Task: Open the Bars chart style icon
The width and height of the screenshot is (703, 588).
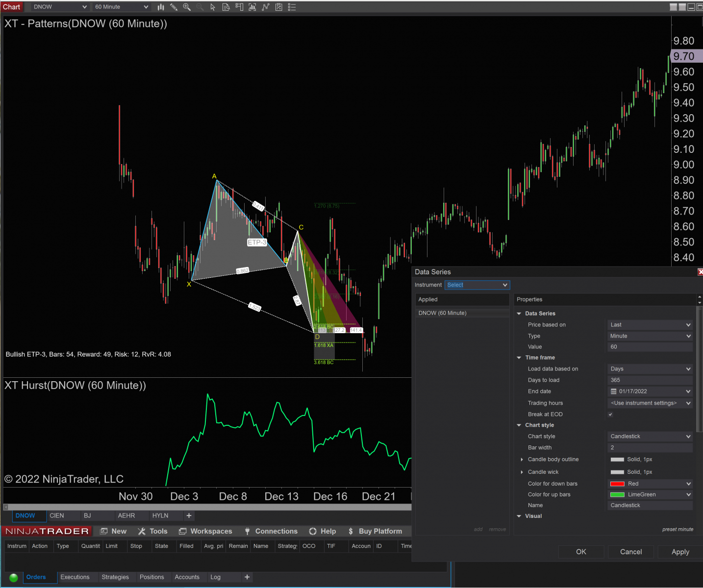Action: (161, 7)
